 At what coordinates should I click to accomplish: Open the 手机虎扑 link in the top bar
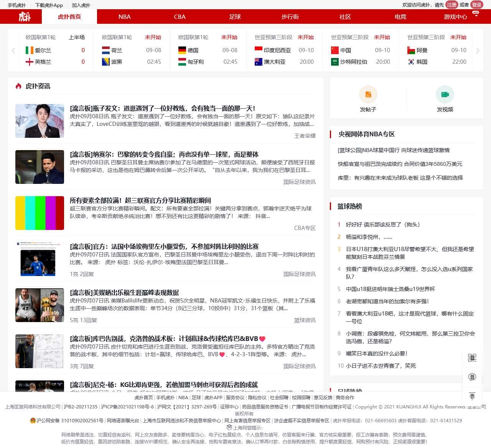point(17,5)
